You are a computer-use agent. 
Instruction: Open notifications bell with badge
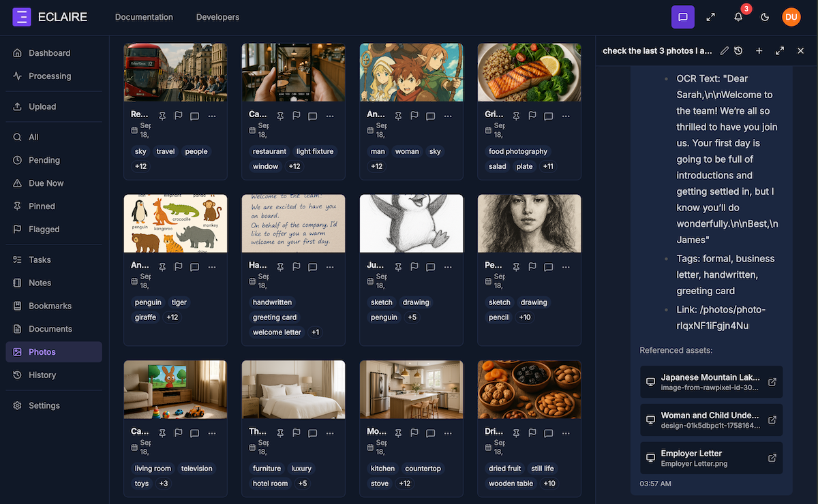tap(738, 17)
